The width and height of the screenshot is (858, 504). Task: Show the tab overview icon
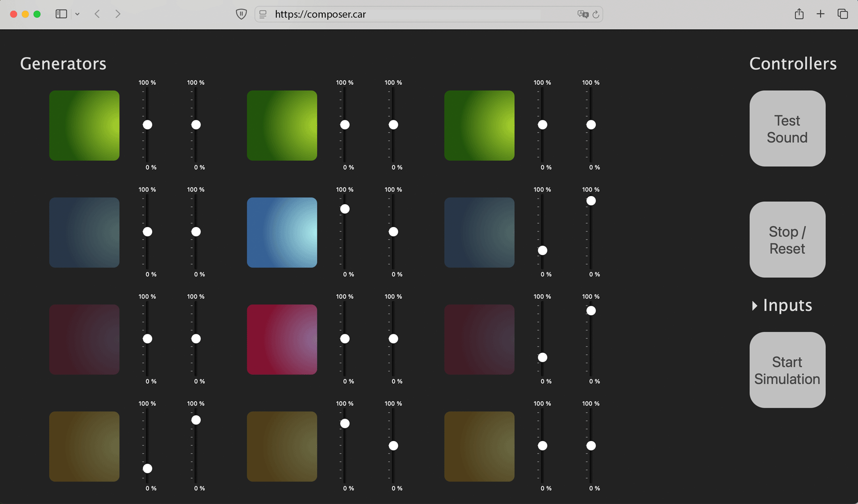point(842,14)
